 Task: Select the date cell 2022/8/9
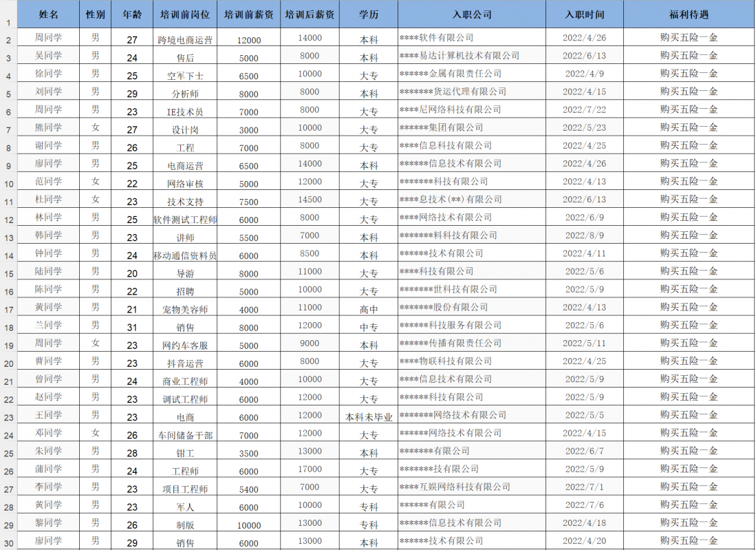tap(584, 235)
